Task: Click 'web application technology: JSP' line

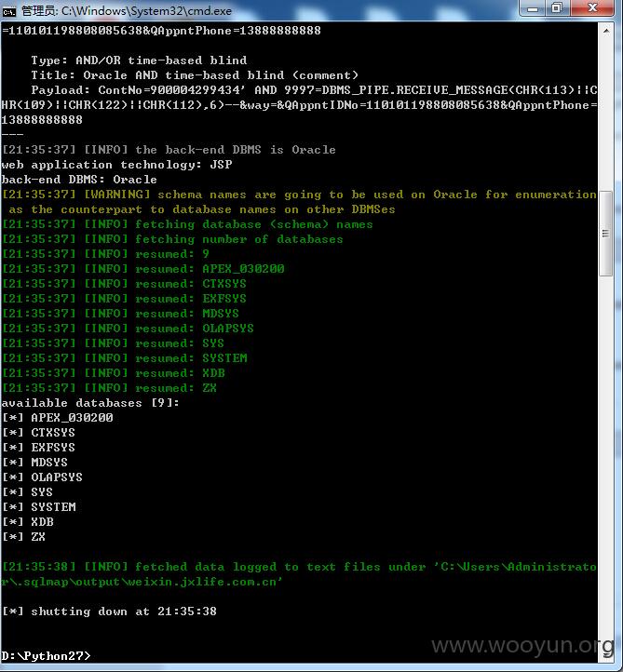Action: 116,165
